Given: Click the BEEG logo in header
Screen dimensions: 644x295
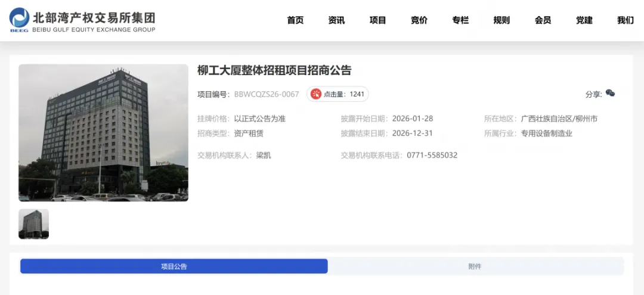Looking at the screenshot, I should tap(19, 20).
